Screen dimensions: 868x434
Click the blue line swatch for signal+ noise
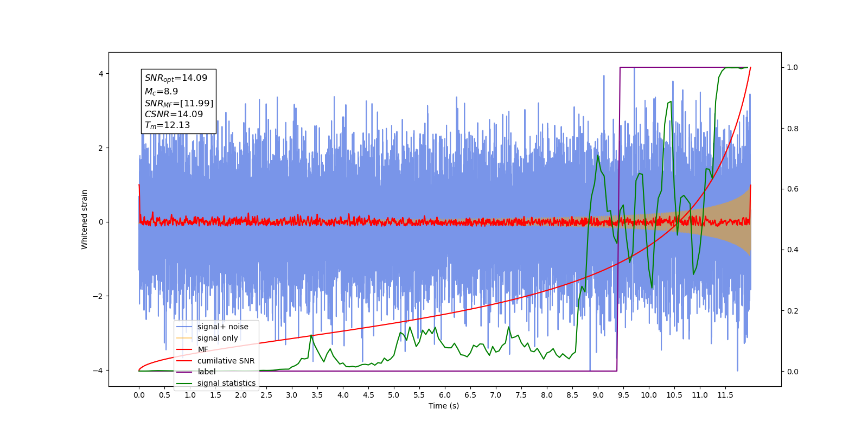(184, 327)
